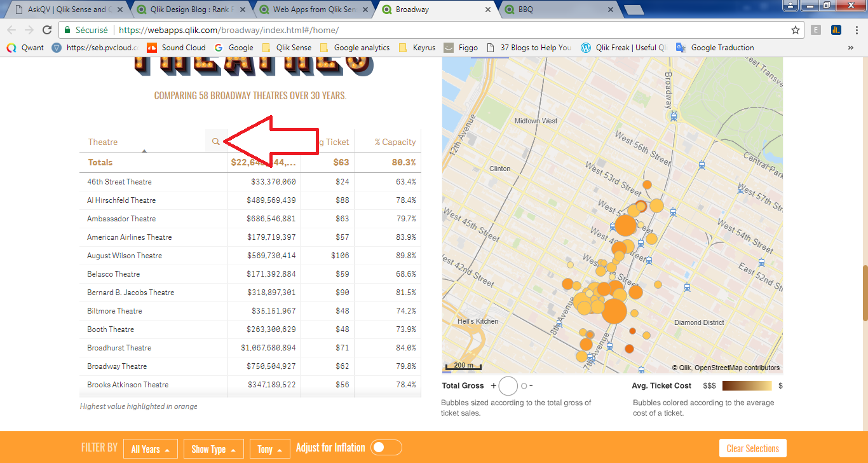This screenshot has height=463, width=868.
Task: Open the blue chart extension icon
Action: [x=836, y=30]
